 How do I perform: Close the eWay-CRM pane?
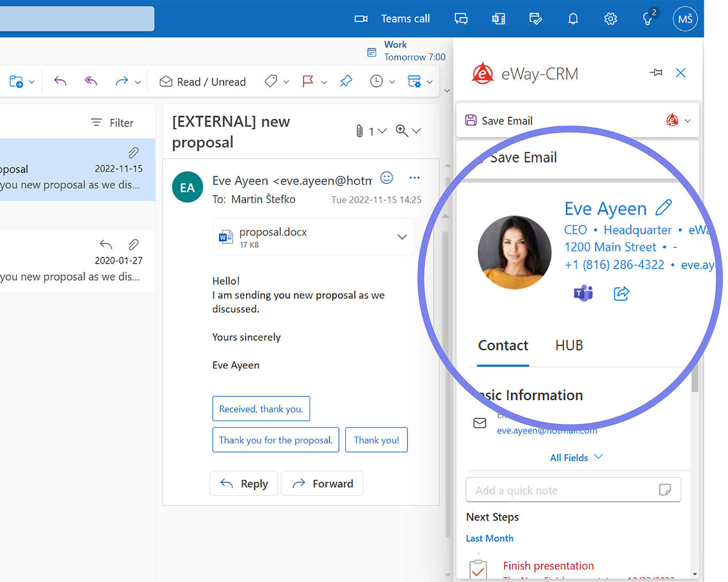coord(680,73)
